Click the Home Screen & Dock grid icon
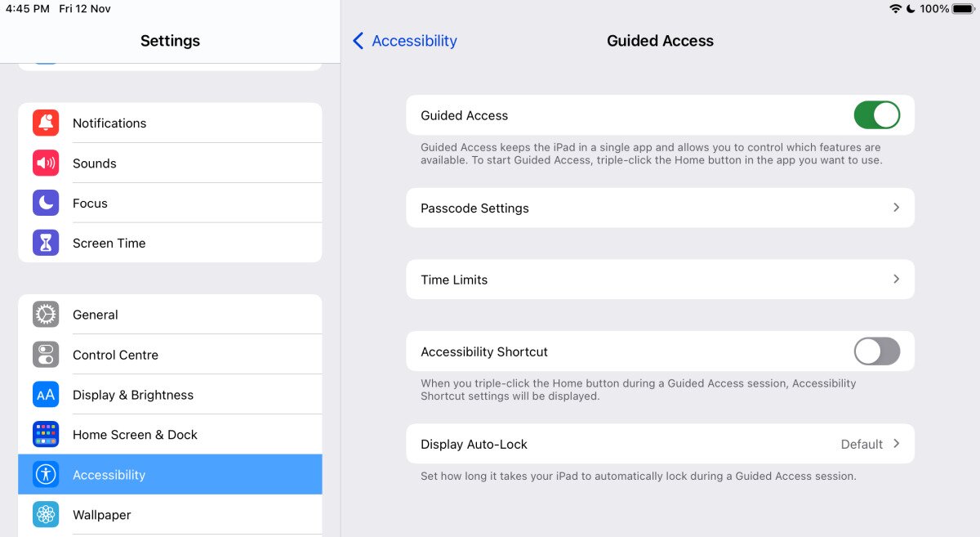This screenshot has height=537, width=980. [46, 434]
